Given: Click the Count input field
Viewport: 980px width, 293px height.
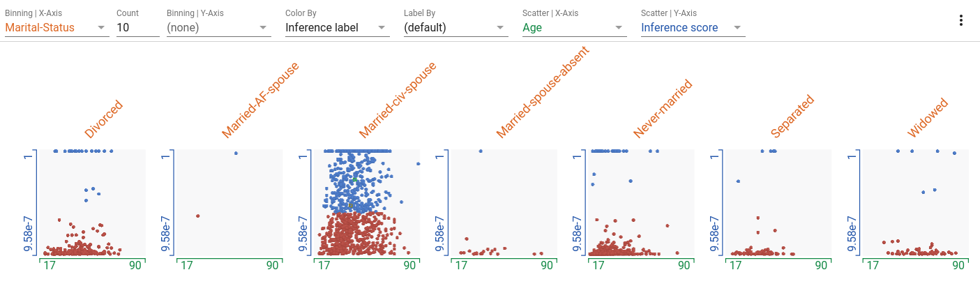Looking at the screenshot, I should point(138,28).
